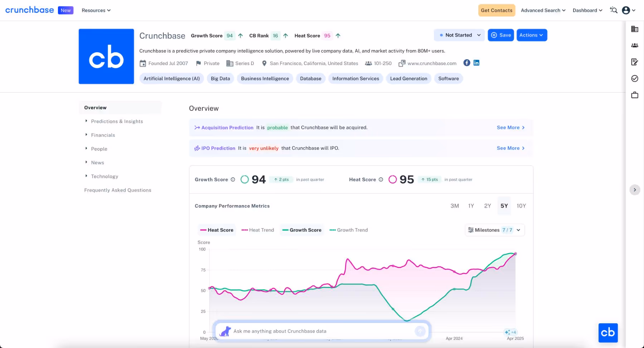Image resolution: width=644 pixels, height=348 pixels.
Task: Click the floating cb chat widget icon
Action: (x=608, y=333)
